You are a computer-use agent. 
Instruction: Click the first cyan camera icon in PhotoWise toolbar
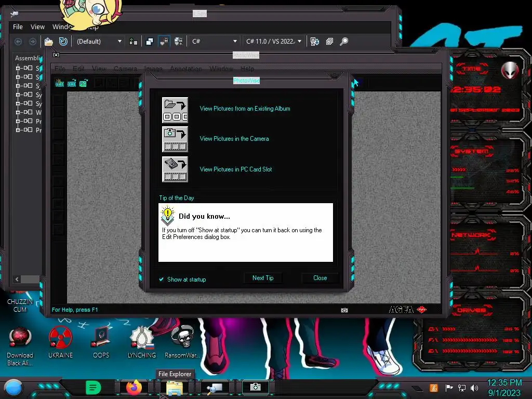click(x=60, y=83)
